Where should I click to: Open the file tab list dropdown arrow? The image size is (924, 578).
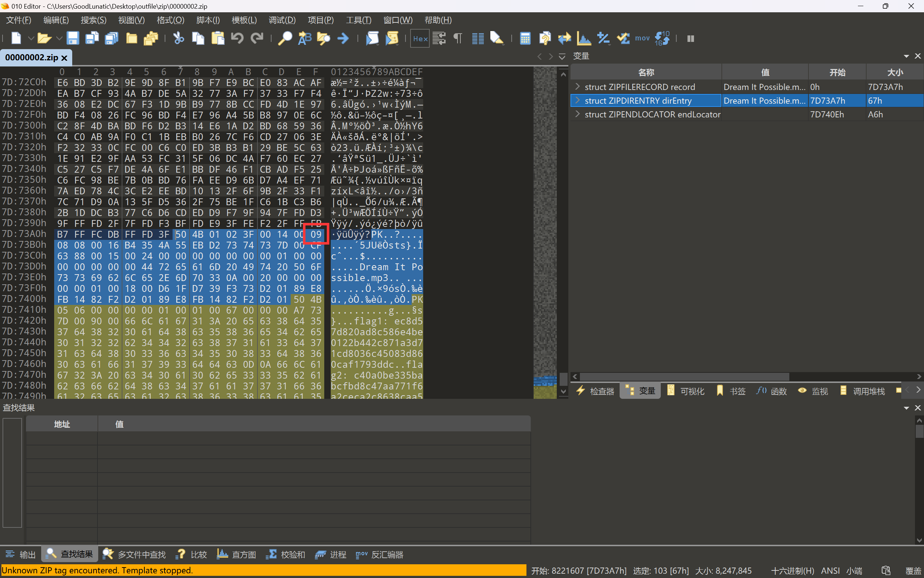(562, 57)
